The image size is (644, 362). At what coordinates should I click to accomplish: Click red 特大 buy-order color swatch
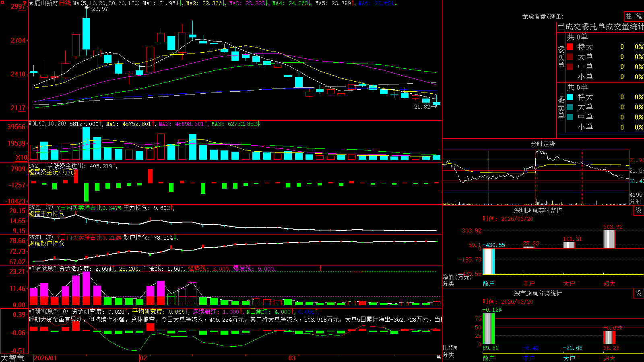(x=570, y=47)
